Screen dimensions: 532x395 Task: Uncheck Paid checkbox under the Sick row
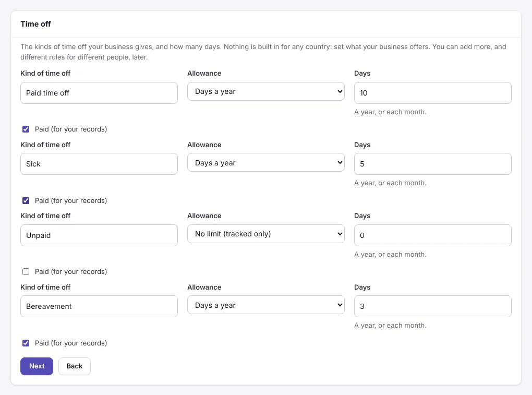(x=26, y=200)
